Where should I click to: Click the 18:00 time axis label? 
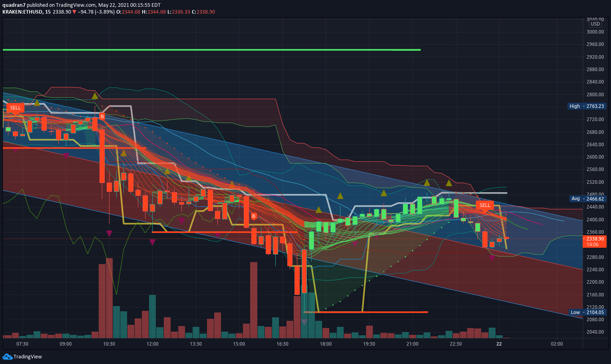tap(326, 344)
